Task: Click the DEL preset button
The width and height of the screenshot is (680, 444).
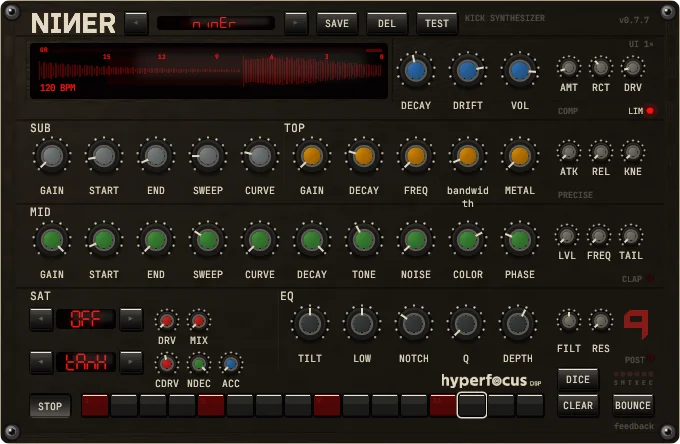Action: (387, 23)
